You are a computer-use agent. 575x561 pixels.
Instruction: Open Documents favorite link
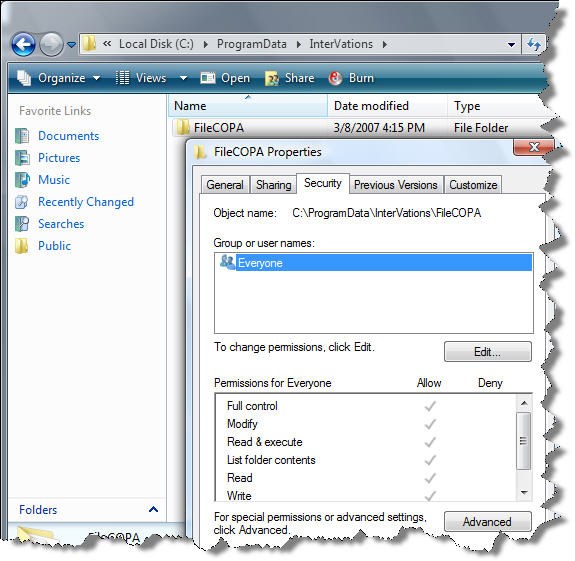pos(69,136)
